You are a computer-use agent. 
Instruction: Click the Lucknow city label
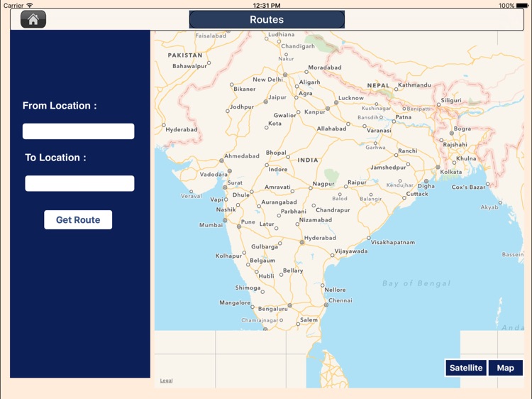351,98
